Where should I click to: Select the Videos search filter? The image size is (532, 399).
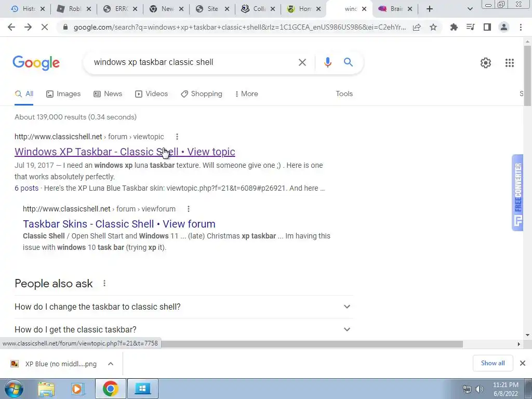tap(151, 94)
